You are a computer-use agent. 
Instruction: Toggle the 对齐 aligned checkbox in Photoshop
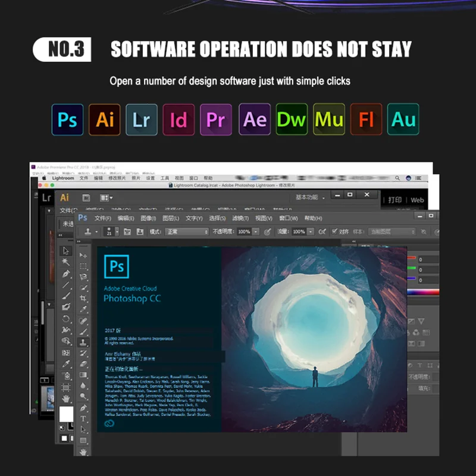point(334,231)
